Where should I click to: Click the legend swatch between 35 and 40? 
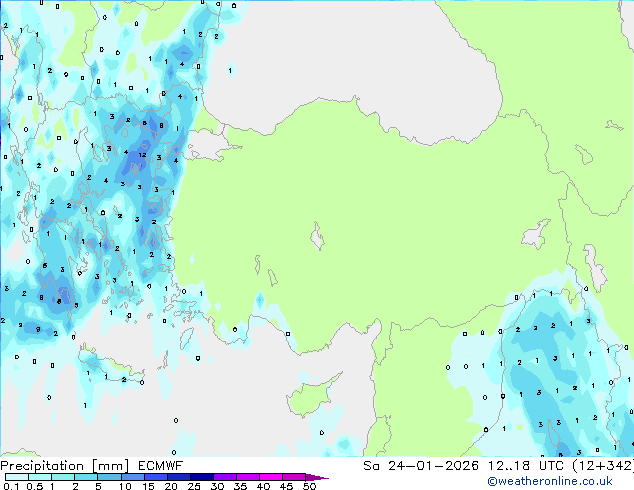coord(248,477)
